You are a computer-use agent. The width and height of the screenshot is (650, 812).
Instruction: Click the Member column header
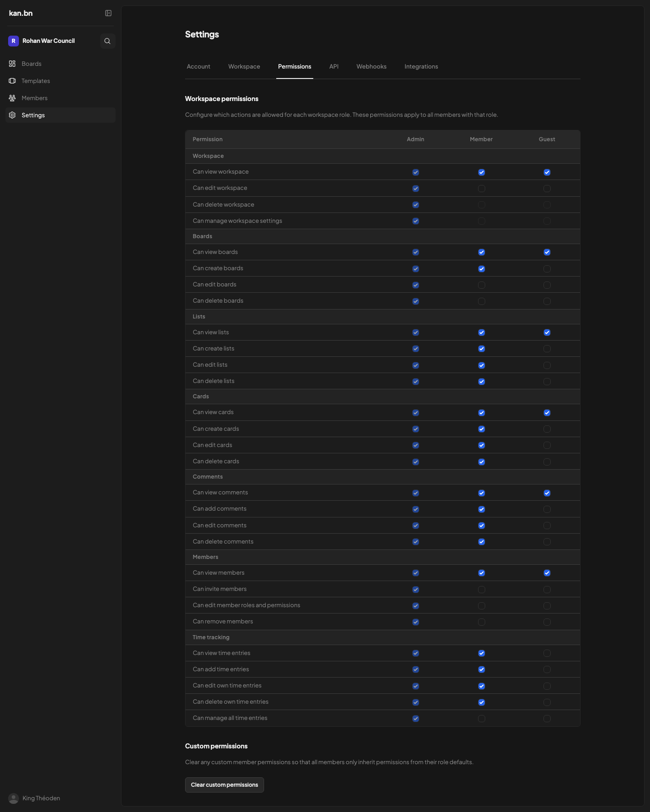point(481,139)
